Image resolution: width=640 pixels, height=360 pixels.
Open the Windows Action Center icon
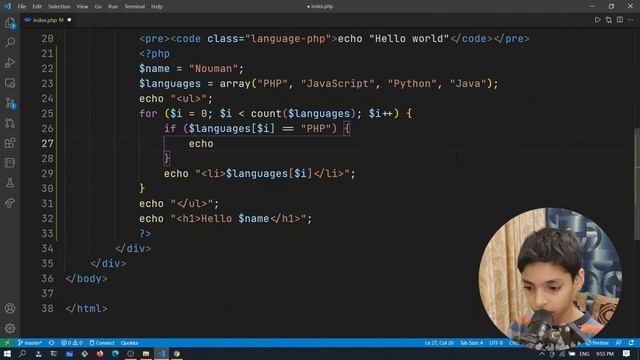(626, 353)
